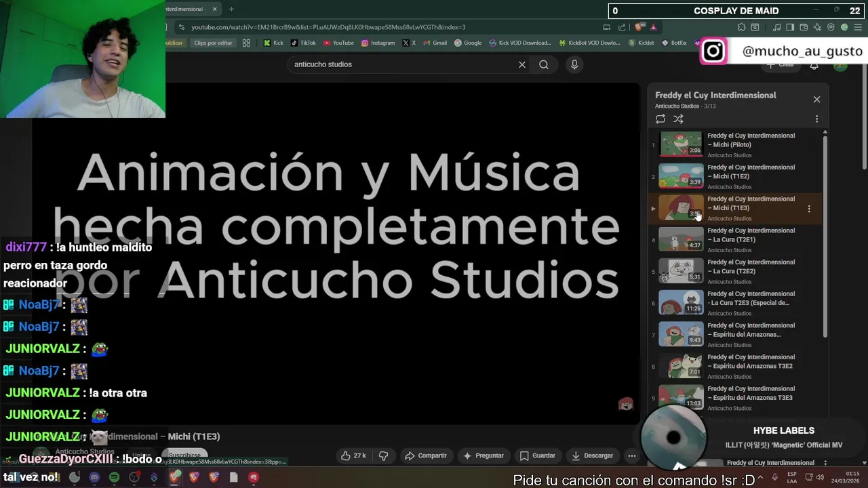Open the Gmail bookmark
This screenshot has width=868, height=488.
(435, 43)
